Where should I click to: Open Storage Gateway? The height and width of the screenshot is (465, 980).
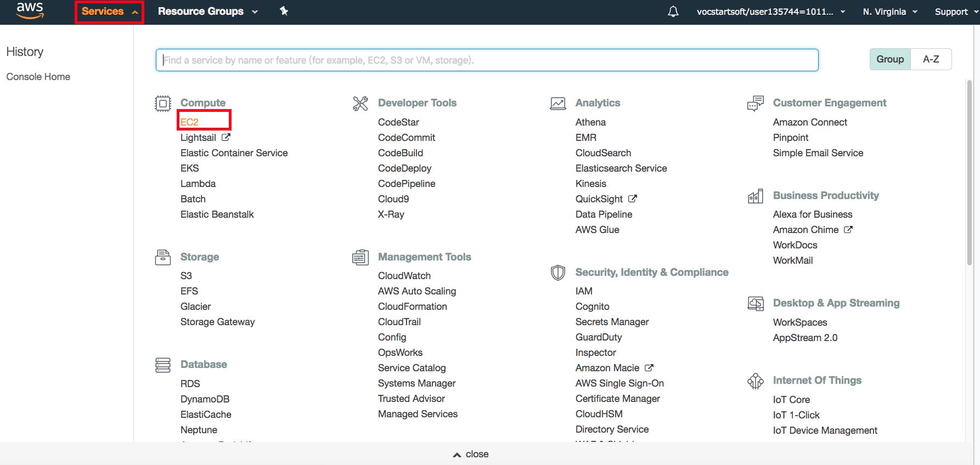218,322
